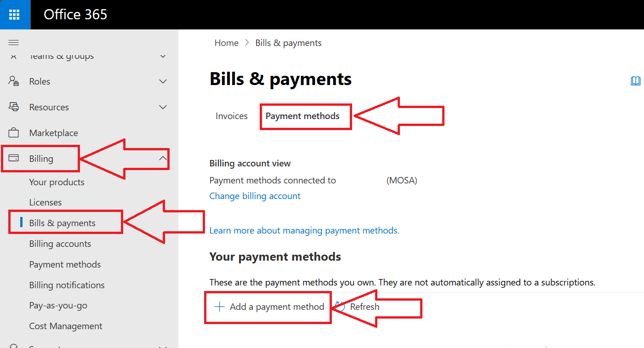The width and height of the screenshot is (644, 348).
Task: Switch to the Invoices tab
Action: tap(232, 116)
